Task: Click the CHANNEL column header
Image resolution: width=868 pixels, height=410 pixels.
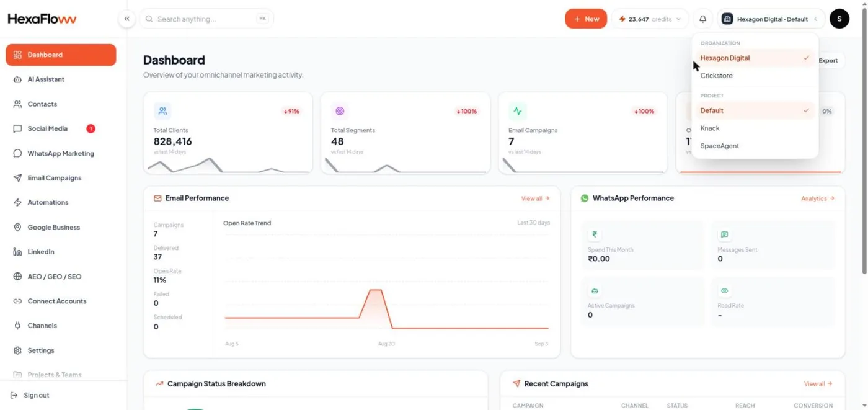Action: pos(634,406)
